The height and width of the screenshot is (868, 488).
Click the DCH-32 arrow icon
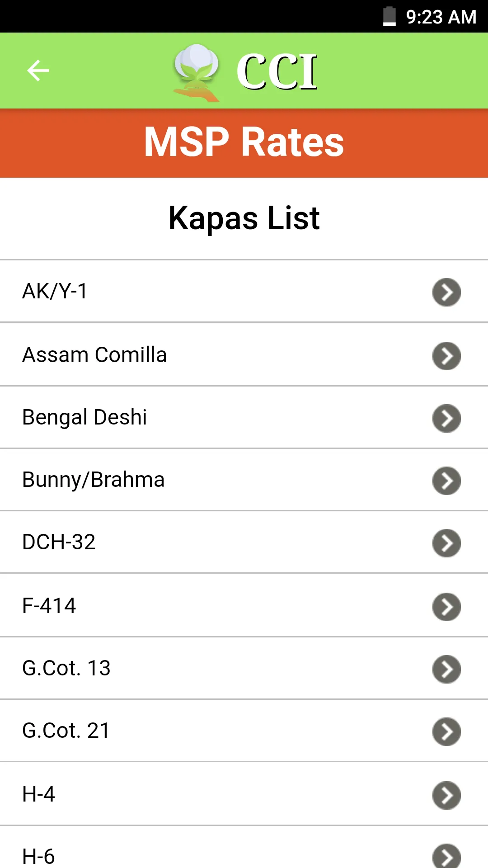(446, 543)
